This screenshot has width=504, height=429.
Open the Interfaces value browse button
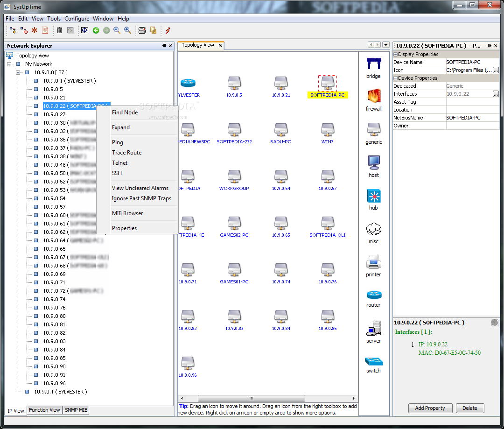496,94
